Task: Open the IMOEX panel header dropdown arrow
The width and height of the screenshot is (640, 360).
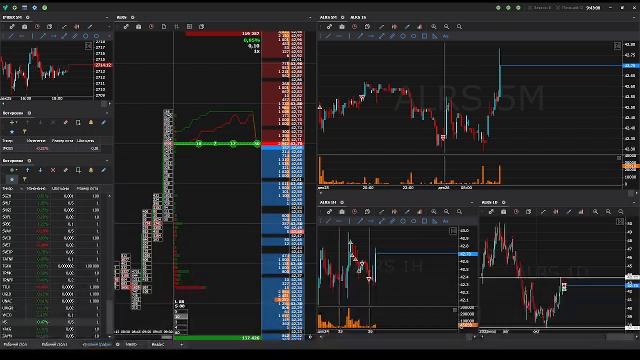Action: [x=107, y=18]
